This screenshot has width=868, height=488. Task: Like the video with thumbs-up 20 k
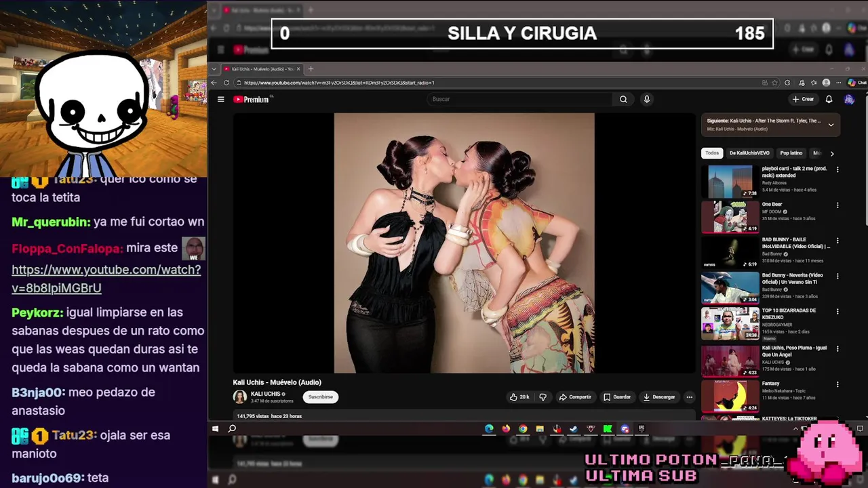(x=519, y=397)
